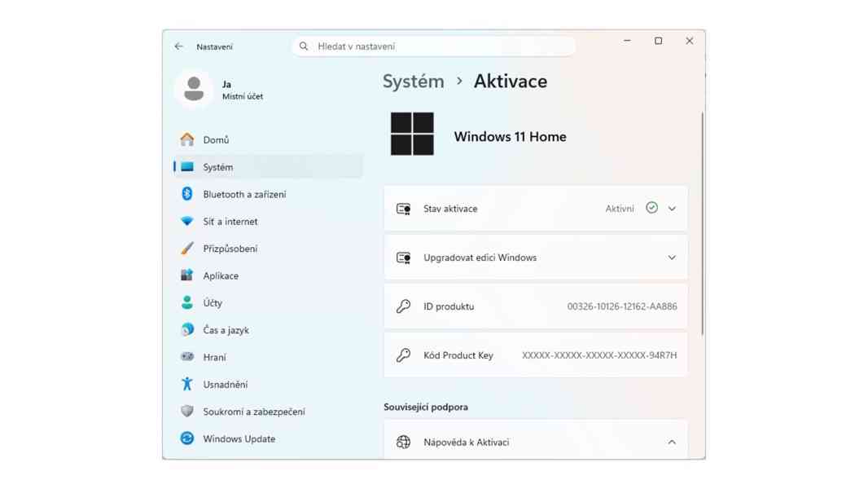This screenshot has width=868, height=489.
Task: Open Účty settings
Action: 268,302
